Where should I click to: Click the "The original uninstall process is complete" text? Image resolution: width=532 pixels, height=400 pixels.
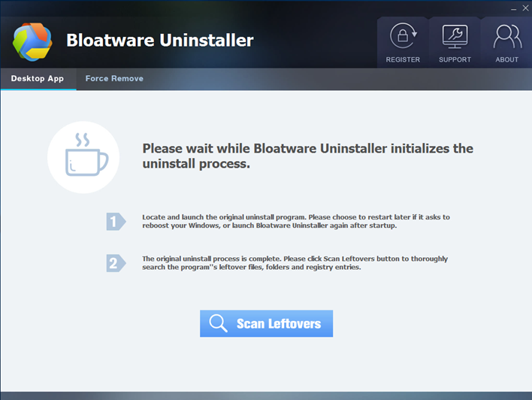click(295, 263)
